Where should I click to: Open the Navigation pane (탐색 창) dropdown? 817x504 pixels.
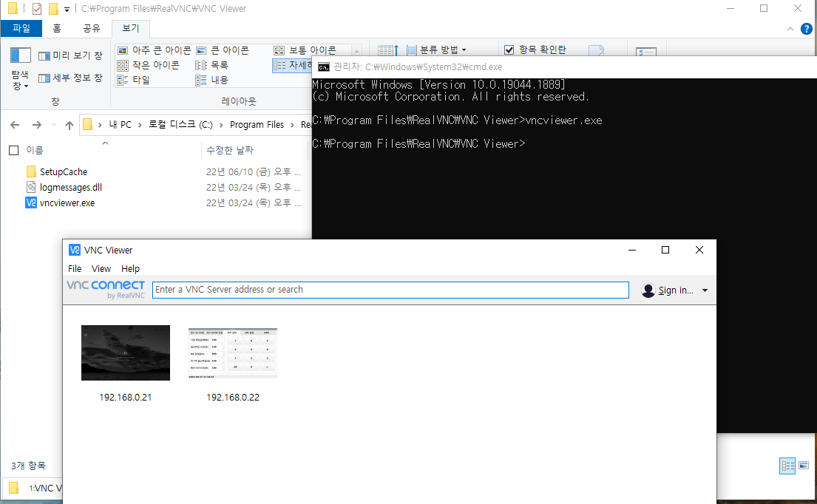coord(20,69)
